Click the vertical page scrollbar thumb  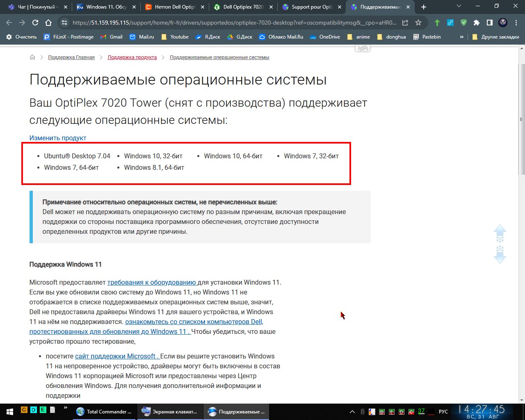pos(522,119)
